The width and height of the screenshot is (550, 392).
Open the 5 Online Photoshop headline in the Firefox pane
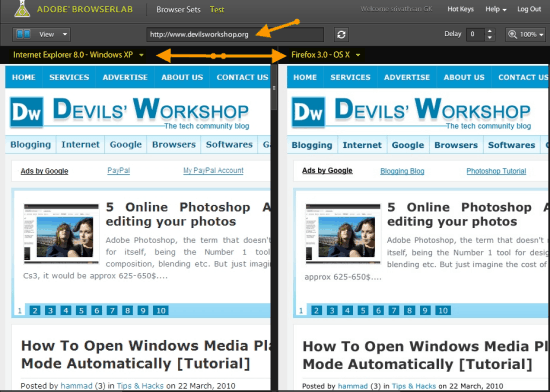tap(468, 214)
